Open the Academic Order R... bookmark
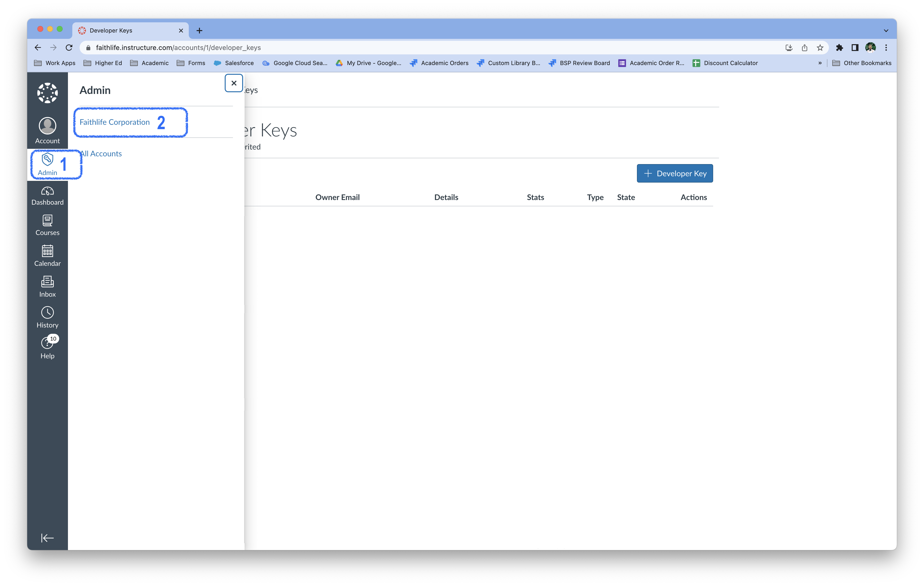 click(x=651, y=63)
